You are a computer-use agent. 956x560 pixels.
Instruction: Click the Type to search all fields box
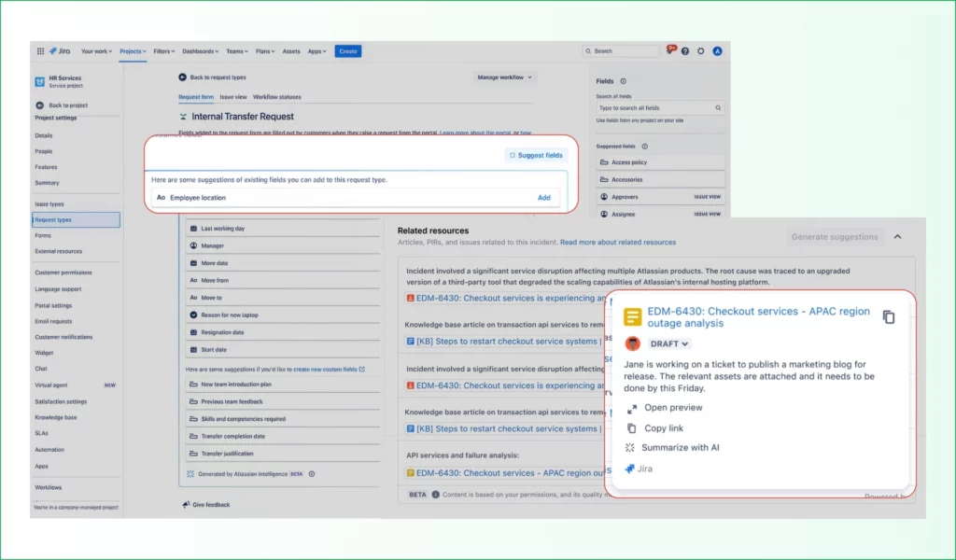[660, 108]
